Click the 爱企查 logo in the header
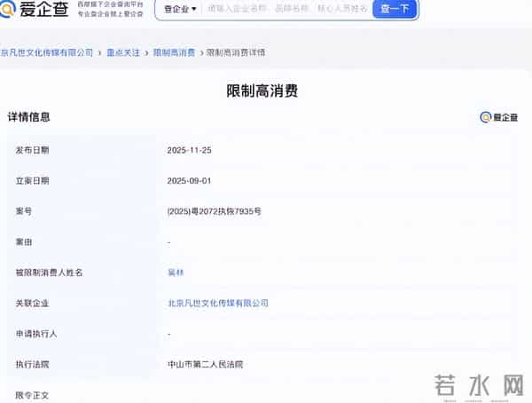Image resolution: width=532 pixels, height=403 pixels. pyautogui.click(x=35, y=9)
